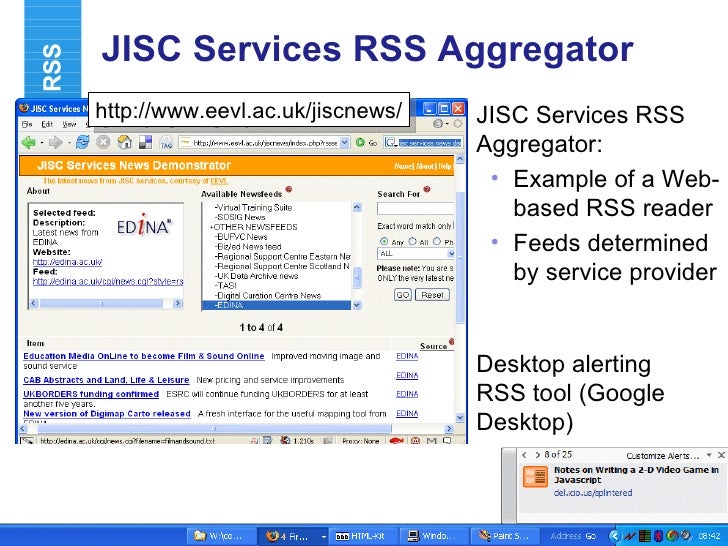Open Forward button history dropdown arrow
Image resolution: width=728 pixels, height=546 pixels.
click(x=69, y=143)
